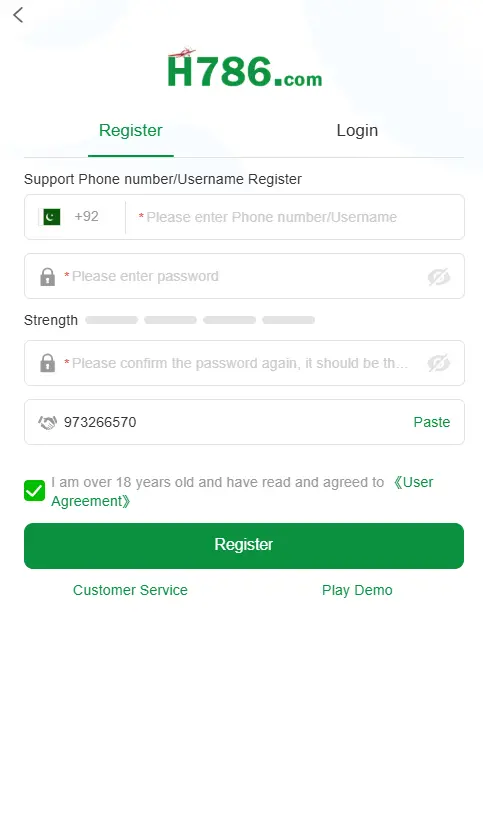This screenshot has height=820, width=483.
Task: Reveal confirm password via its eye icon
Action: (x=439, y=363)
